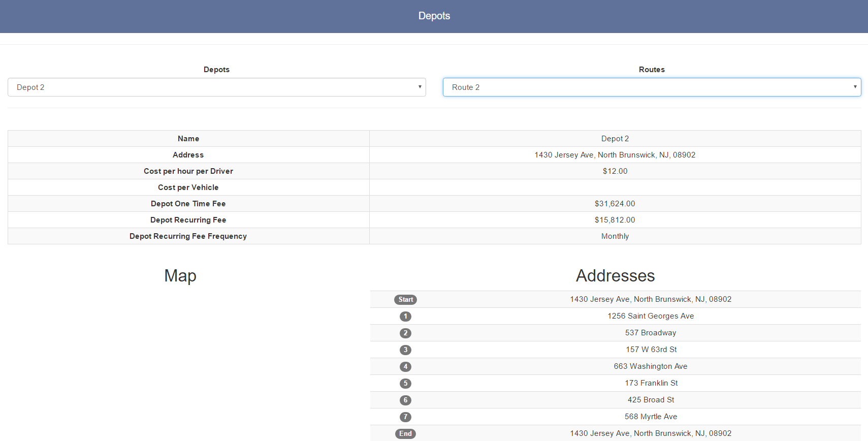This screenshot has width=868, height=441.
Task: Click the stop number 6 badge
Action: point(405,400)
